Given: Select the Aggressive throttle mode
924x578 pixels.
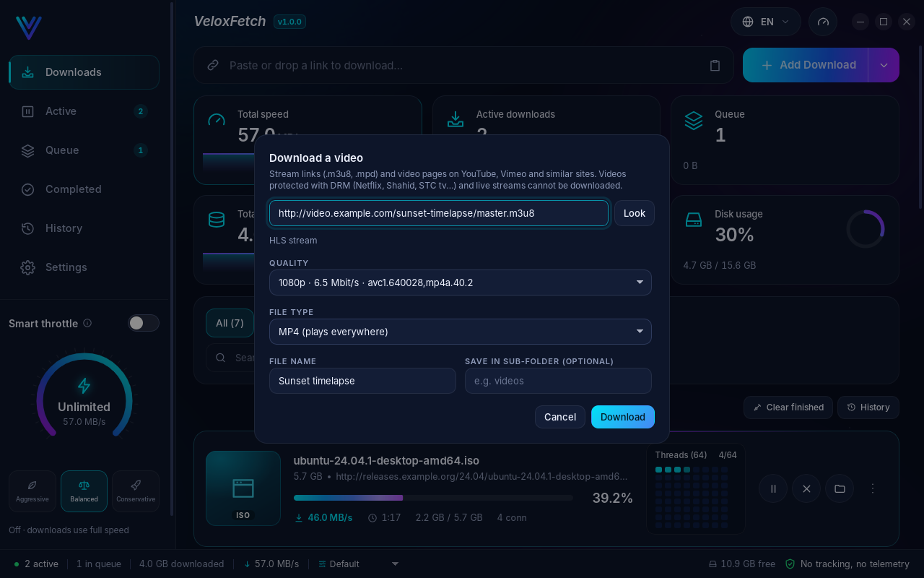Looking at the screenshot, I should (x=32, y=491).
